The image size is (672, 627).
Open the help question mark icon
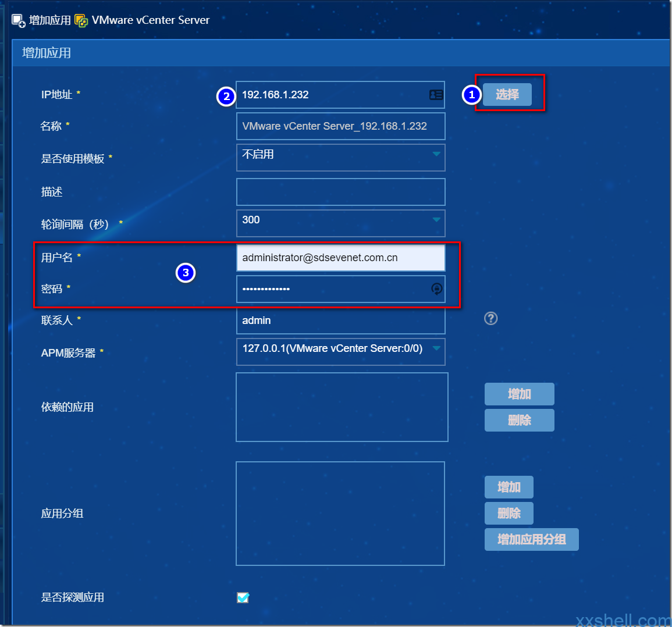click(x=490, y=318)
